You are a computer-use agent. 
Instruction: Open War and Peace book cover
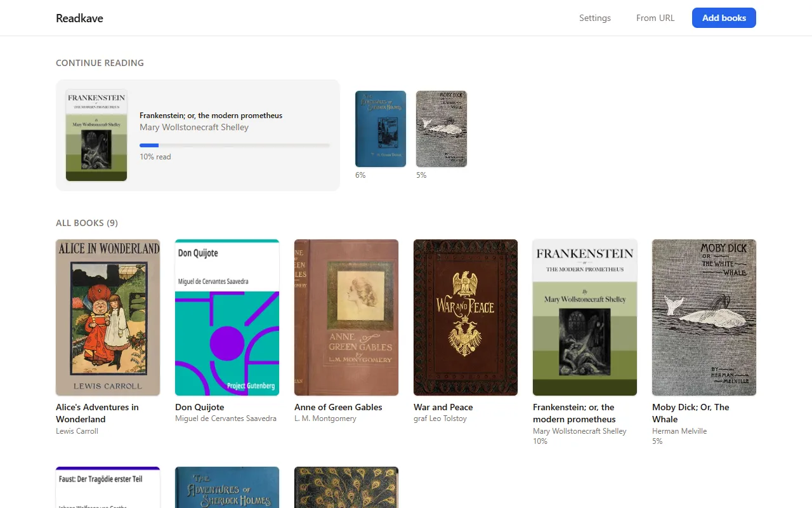click(x=466, y=317)
